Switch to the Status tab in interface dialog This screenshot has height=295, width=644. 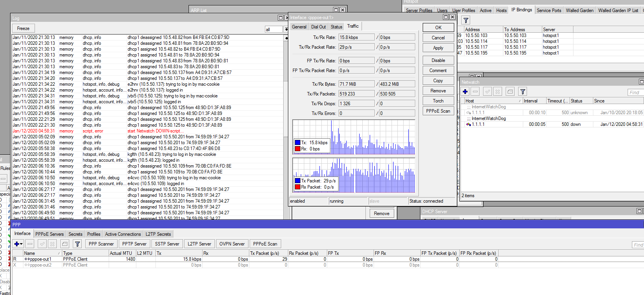click(336, 27)
